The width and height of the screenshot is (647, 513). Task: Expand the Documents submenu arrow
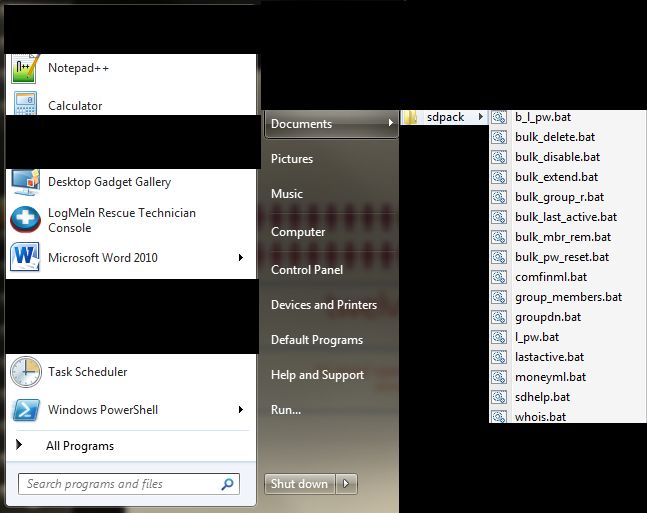[x=390, y=123]
